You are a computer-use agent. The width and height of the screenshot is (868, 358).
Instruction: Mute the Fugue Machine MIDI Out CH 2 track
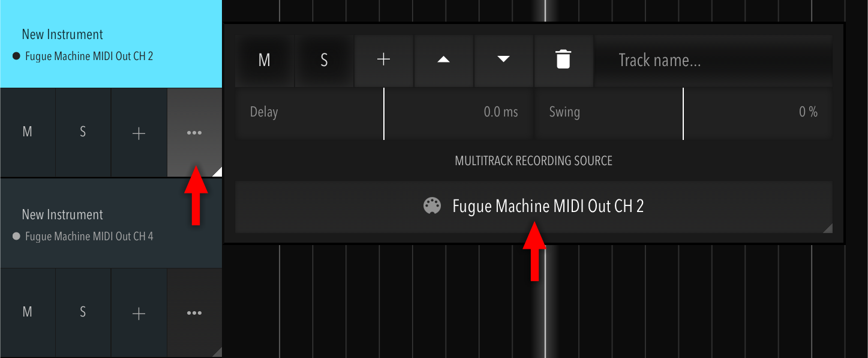[x=28, y=132]
